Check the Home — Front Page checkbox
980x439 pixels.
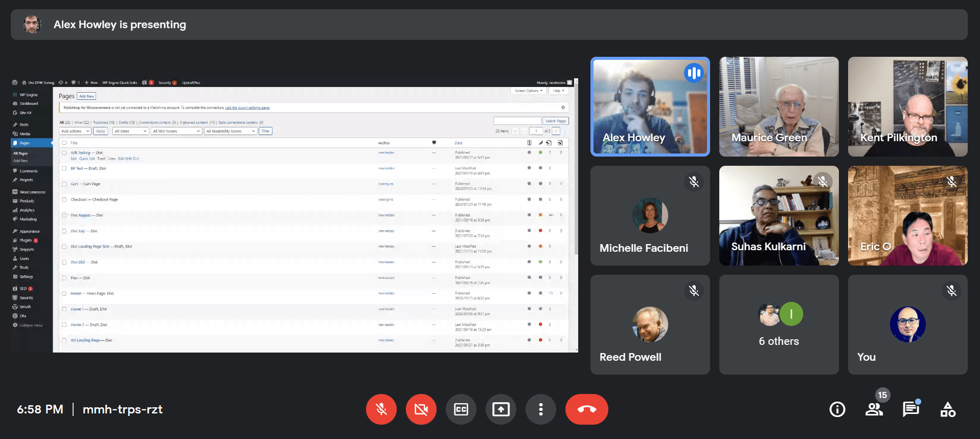click(x=64, y=293)
